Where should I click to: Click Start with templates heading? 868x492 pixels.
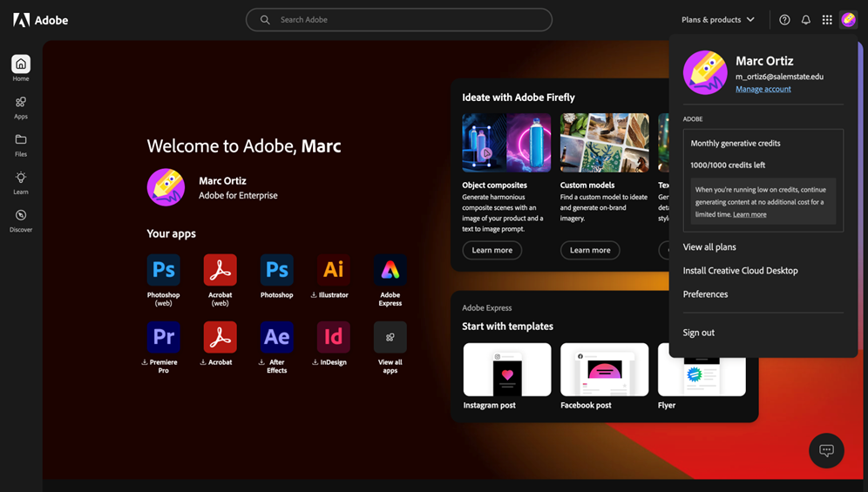click(507, 327)
